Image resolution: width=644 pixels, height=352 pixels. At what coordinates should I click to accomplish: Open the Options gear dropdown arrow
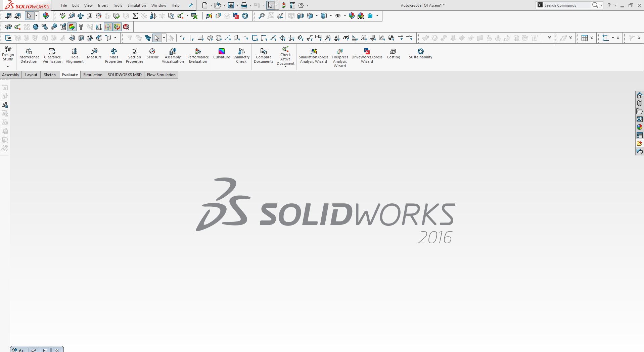coord(307,5)
